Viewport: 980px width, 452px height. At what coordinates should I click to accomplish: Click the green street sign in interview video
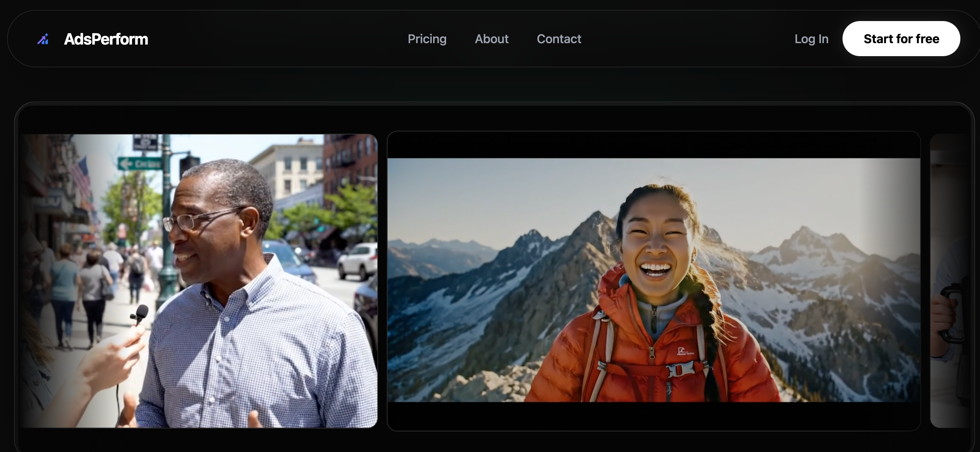(140, 164)
